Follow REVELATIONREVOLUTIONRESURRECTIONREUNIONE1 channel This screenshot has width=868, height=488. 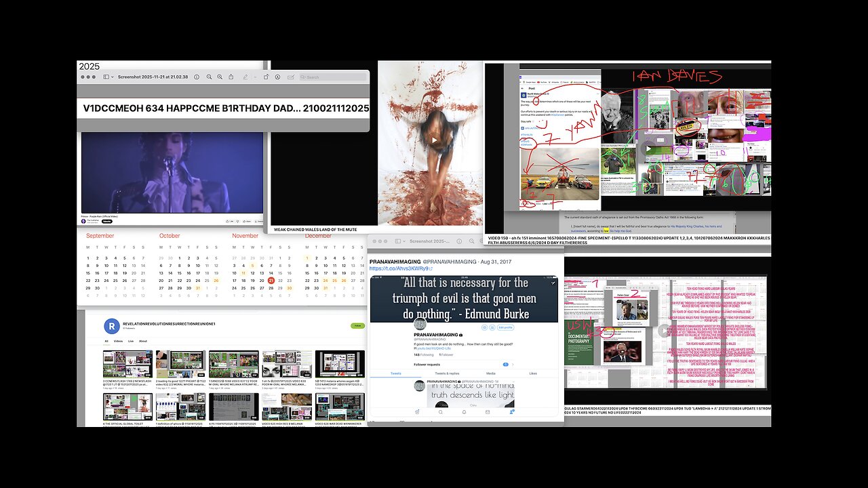357,326
